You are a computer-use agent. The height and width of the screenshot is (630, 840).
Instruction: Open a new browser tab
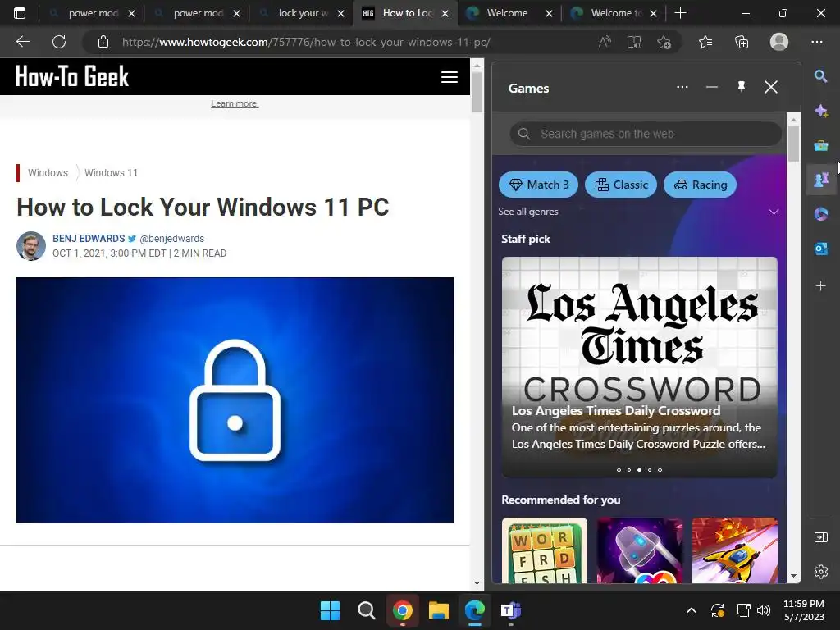pos(680,13)
